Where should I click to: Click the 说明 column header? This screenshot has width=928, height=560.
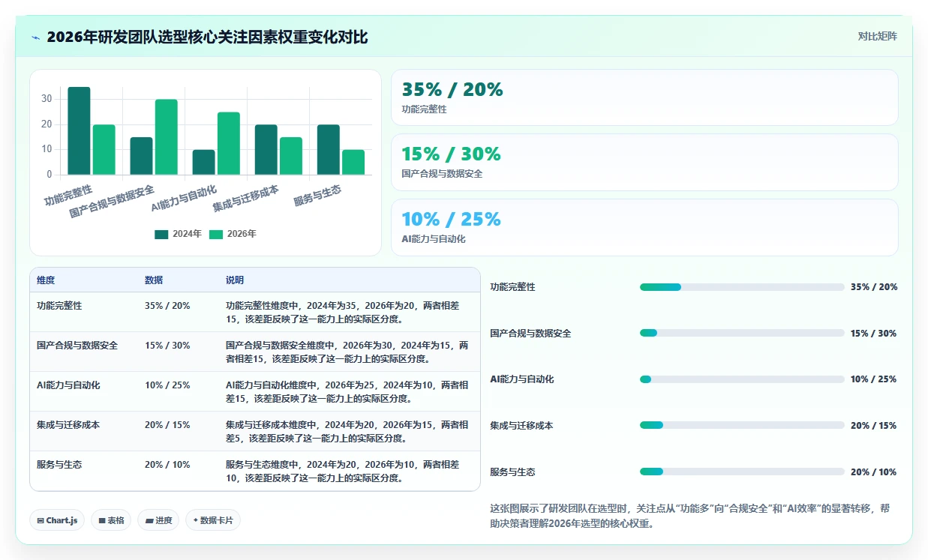pyautogui.click(x=235, y=280)
